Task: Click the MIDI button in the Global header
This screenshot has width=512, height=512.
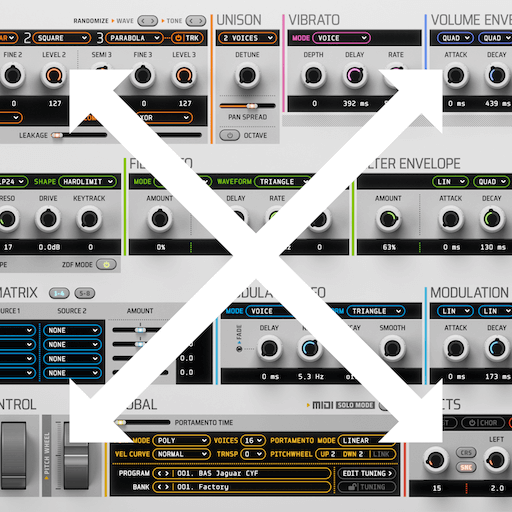Action: [322, 405]
